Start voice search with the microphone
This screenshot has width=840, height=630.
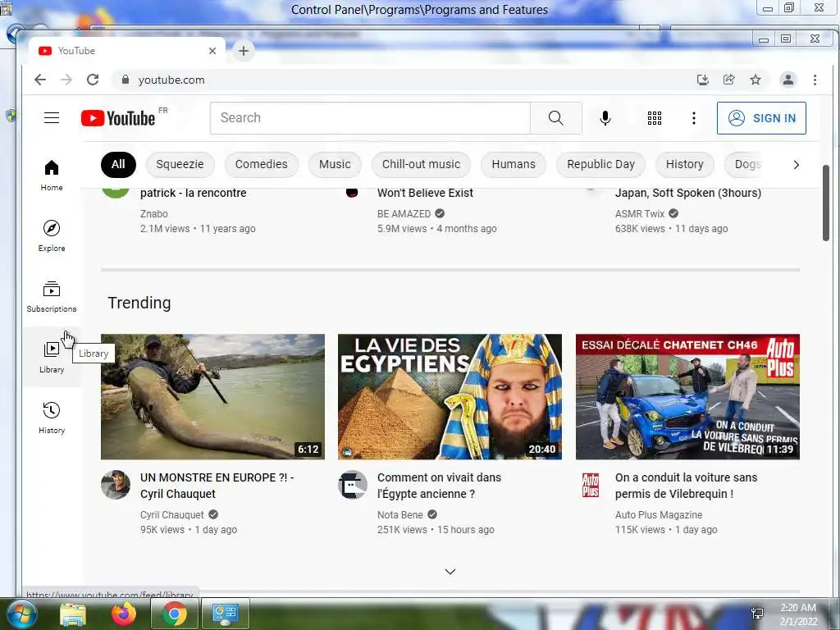[x=605, y=118]
